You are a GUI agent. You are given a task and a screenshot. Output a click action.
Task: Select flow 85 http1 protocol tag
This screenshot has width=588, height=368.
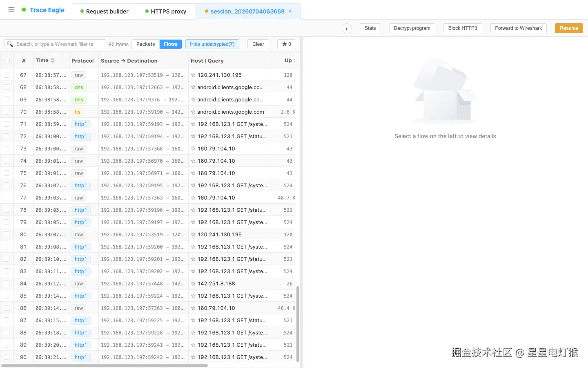[81, 296]
